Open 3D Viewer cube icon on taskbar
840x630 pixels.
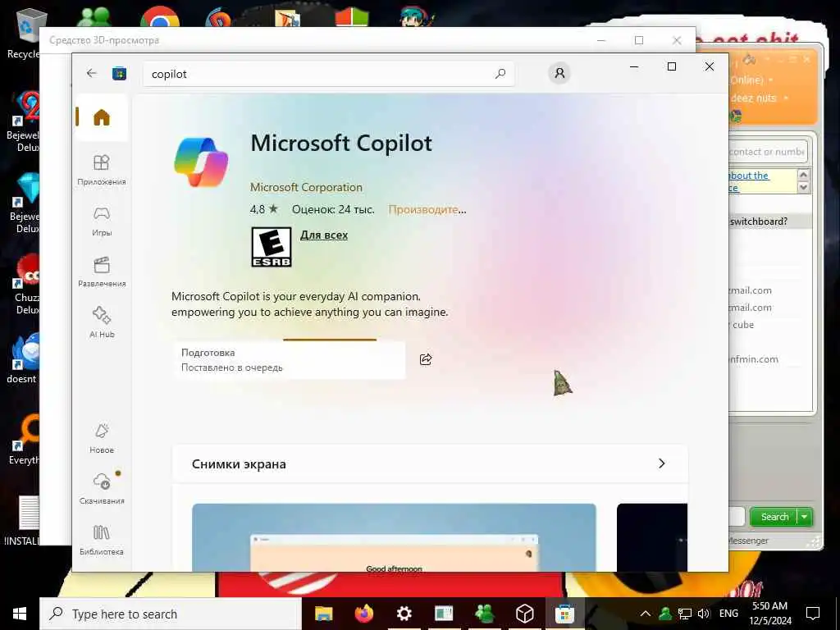pos(524,614)
